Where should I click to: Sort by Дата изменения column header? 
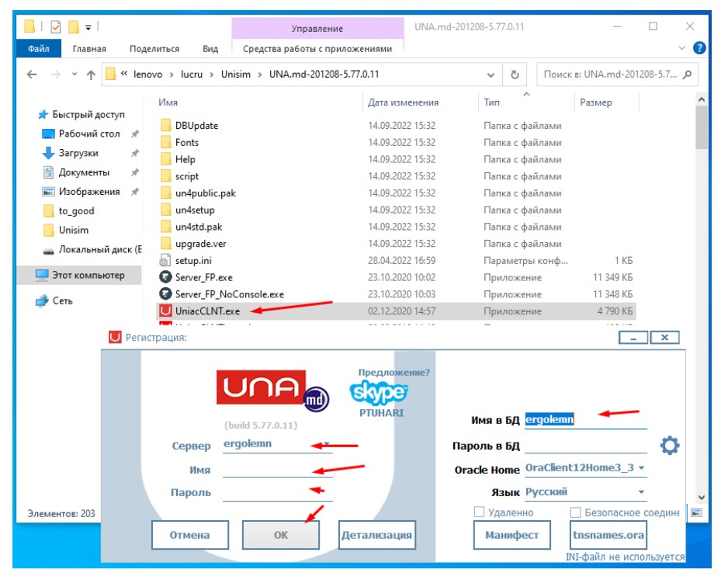pos(403,102)
